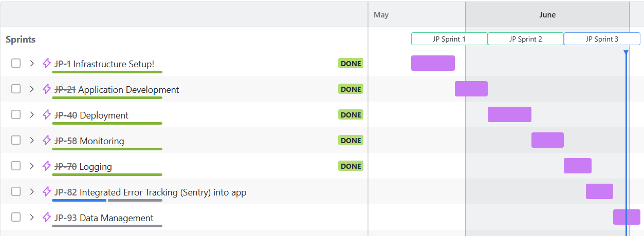Select the epic icon for JP-93 Data Management

[x=47, y=217]
